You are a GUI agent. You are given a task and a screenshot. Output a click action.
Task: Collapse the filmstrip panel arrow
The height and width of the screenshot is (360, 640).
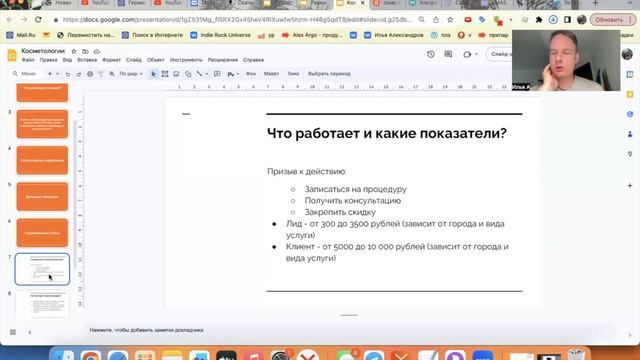pyautogui.click(x=30, y=332)
